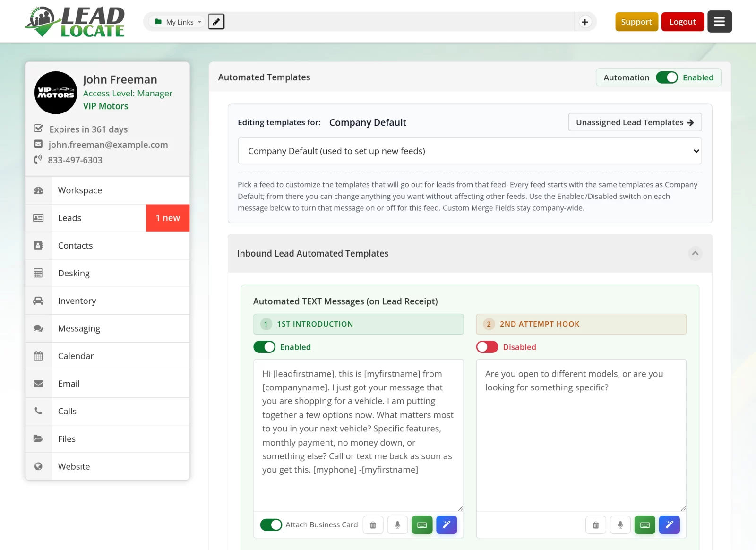756x550 pixels.
Task: Click trash icon under 2nd Attempt Hook
Action: 596,525
